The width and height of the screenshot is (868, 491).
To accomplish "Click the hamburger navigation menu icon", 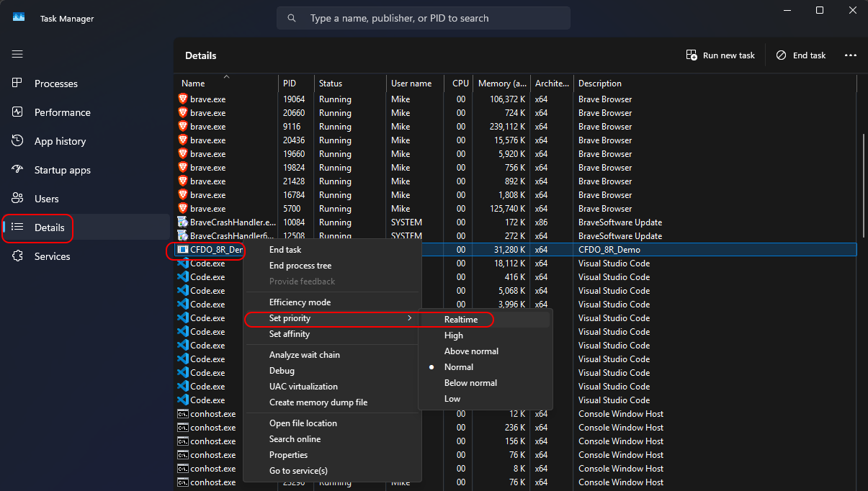I will coord(17,54).
